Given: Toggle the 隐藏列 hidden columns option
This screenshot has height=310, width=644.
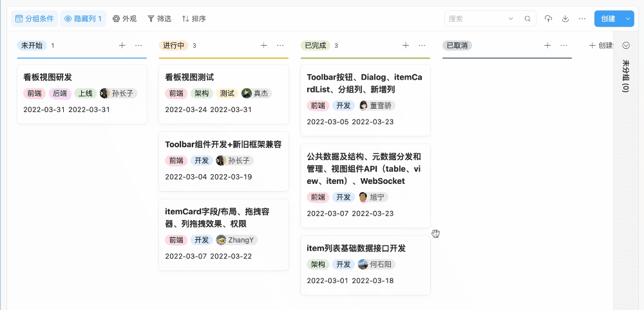Looking at the screenshot, I should (83, 19).
